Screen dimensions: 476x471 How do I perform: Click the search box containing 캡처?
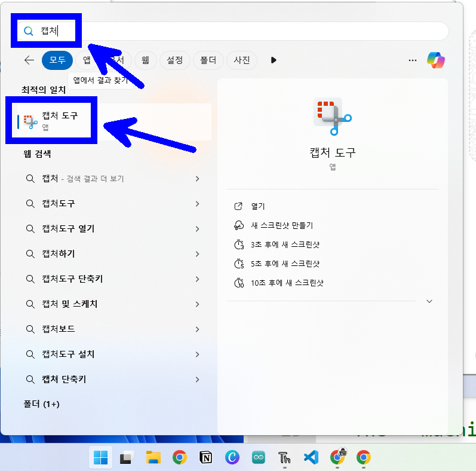pos(233,31)
